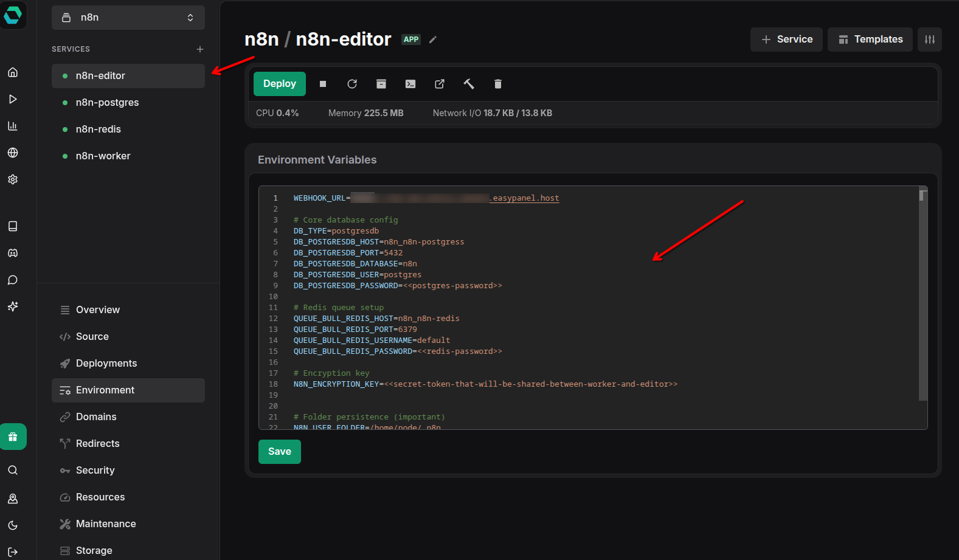Click the archive box icon in toolbar
This screenshot has width=959, height=560.
381,84
